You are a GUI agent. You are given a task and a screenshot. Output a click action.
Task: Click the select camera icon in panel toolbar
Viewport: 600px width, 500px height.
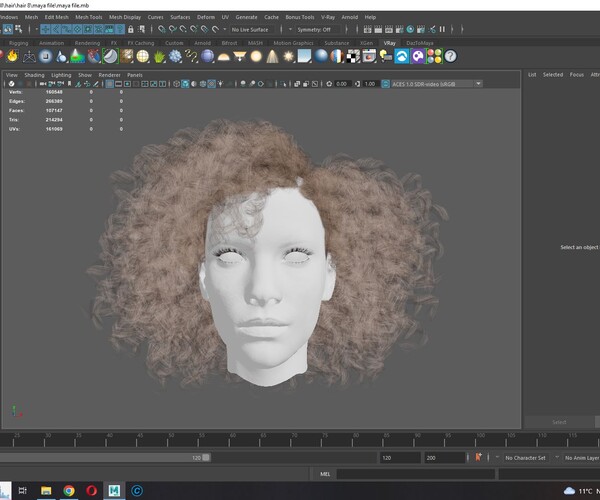(43, 84)
